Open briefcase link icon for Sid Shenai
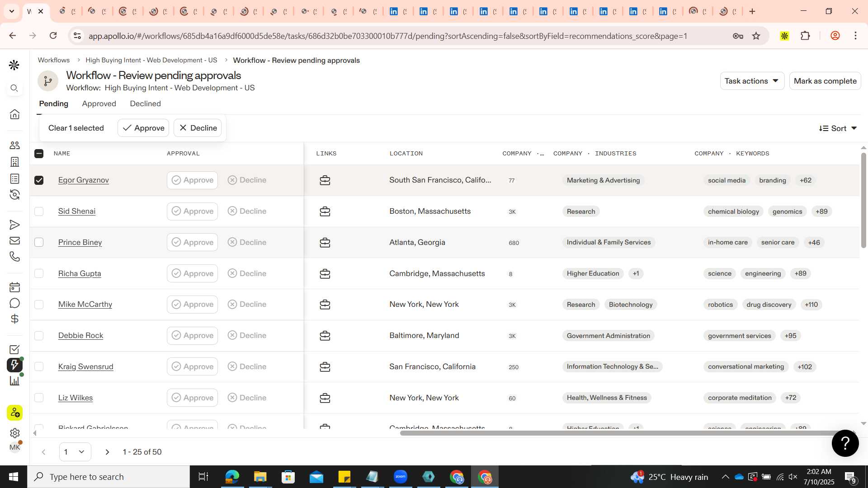This screenshot has width=868, height=488. pyautogui.click(x=325, y=211)
